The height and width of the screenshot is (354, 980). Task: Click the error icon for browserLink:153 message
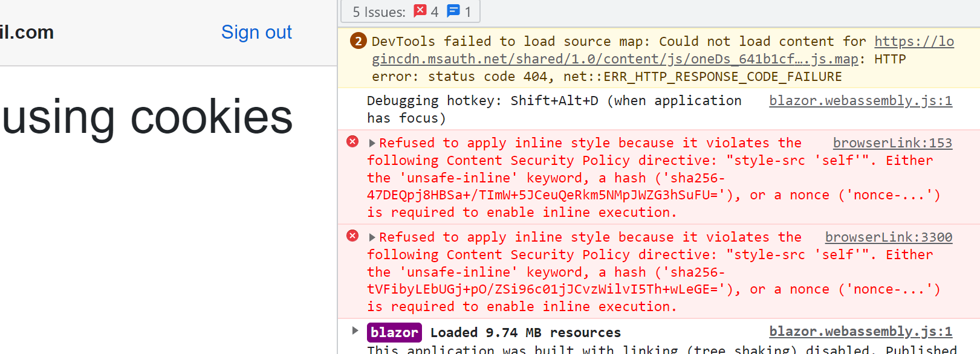tap(352, 141)
